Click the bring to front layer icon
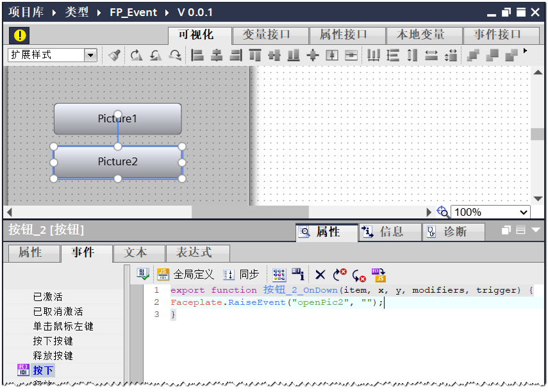Viewport: 548px width, 392px height. pos(473,55)
